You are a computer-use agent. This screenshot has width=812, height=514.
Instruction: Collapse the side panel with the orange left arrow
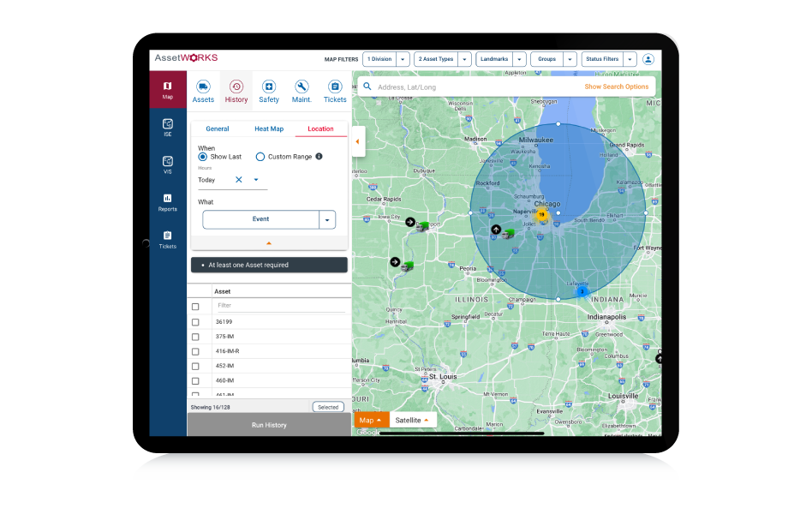click(358, 141)
